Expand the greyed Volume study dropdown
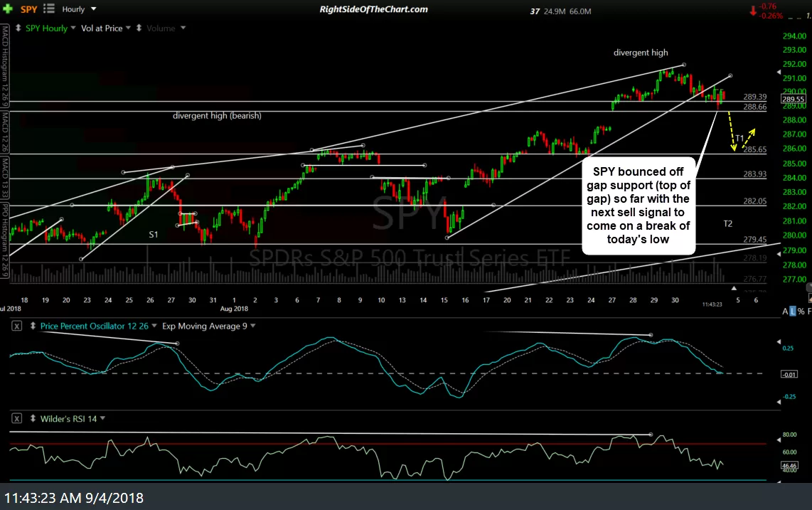Screen dimensions: 812x510 tap(183, 28)
